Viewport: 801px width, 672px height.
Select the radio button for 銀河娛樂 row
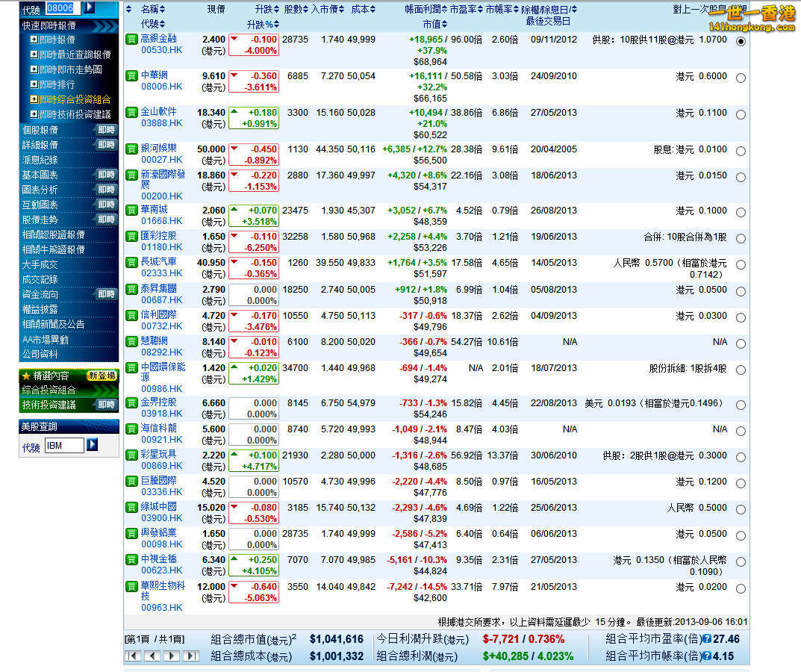click(x=741, y=152)
